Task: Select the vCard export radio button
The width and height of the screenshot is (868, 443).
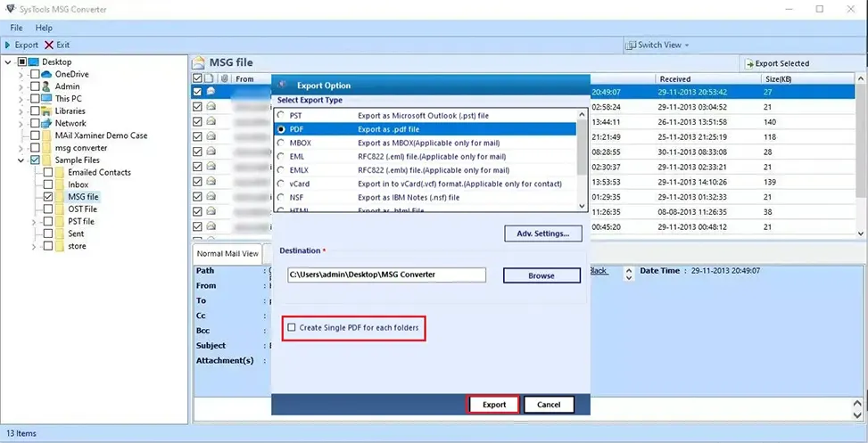Action: [x=282, y=184]
